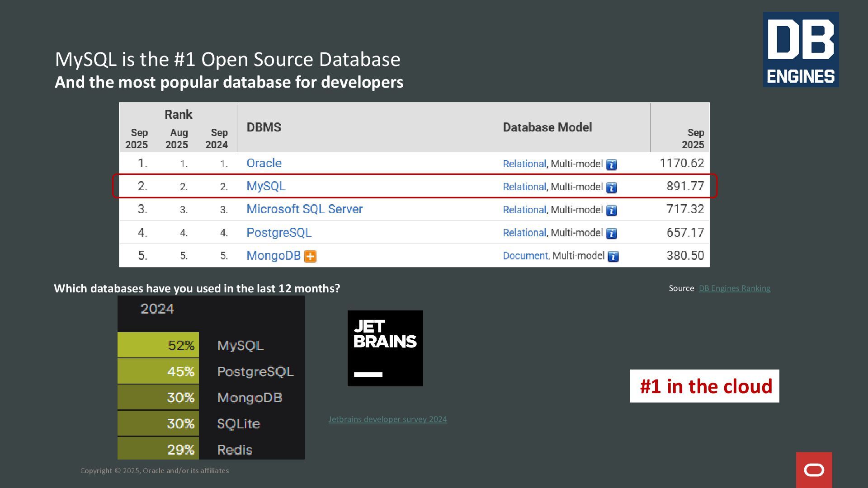Click the info icon in PostgreSQL row

[x=611, y=234]
